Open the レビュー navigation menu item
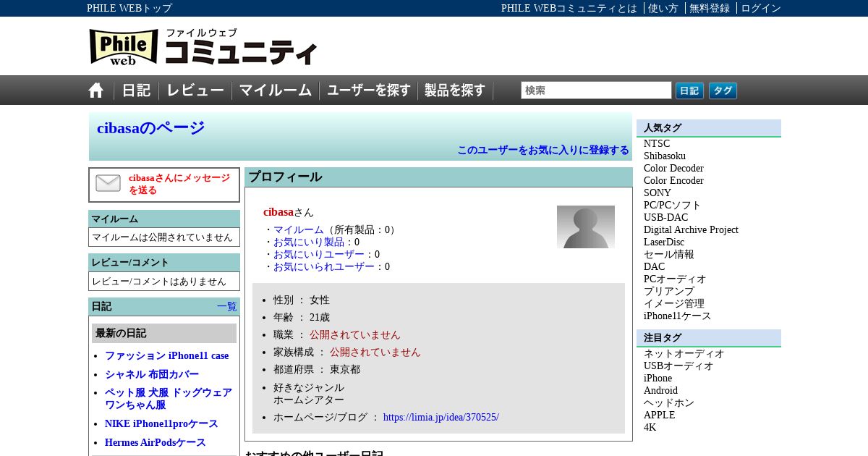The height and width of the screenshot is (456, 868). pos(195,90)
